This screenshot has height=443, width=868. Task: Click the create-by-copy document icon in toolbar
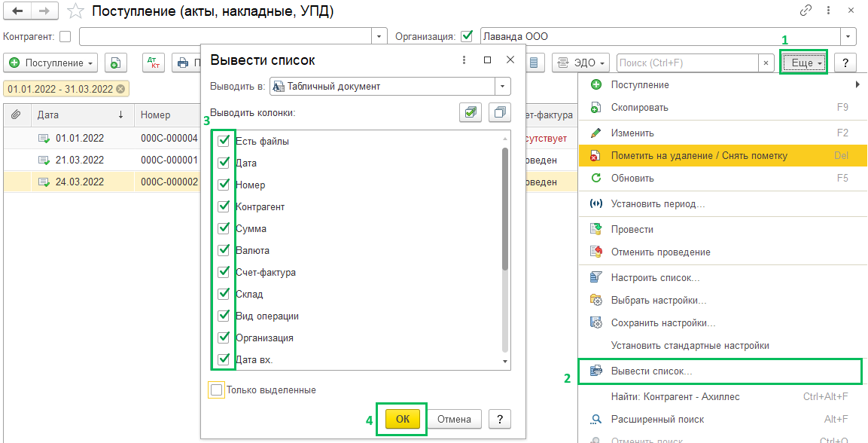click(116, 63)
